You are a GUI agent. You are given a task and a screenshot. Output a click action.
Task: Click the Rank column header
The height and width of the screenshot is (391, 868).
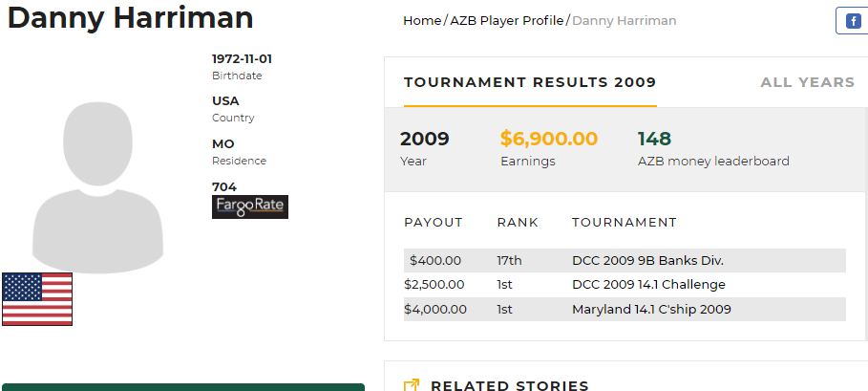tap(518, 222)
